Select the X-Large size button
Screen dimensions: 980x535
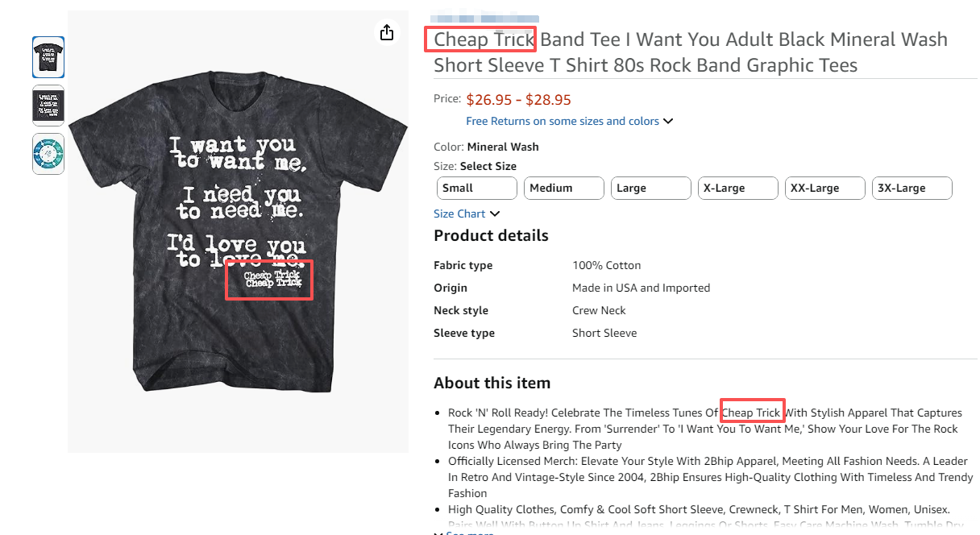(x=737, y=189)
